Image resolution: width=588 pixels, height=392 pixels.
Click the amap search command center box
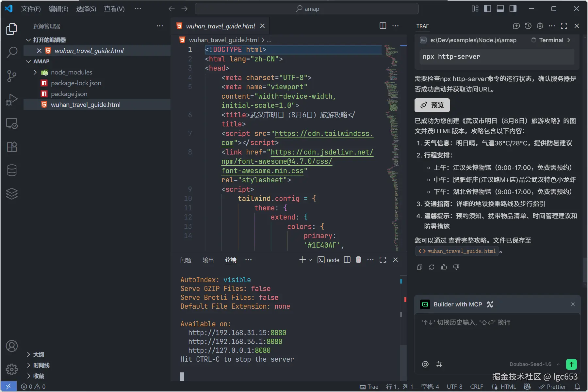coord(306,9)
